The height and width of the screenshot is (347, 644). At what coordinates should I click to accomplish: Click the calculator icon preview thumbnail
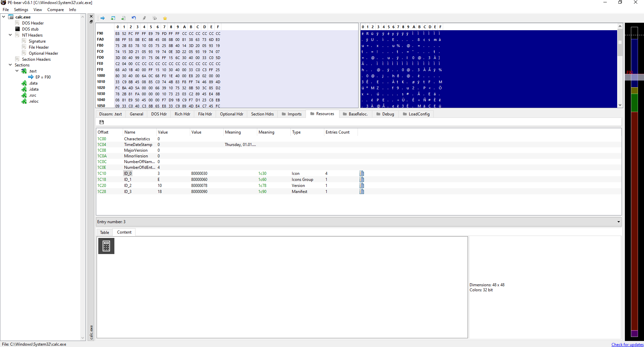106,246
